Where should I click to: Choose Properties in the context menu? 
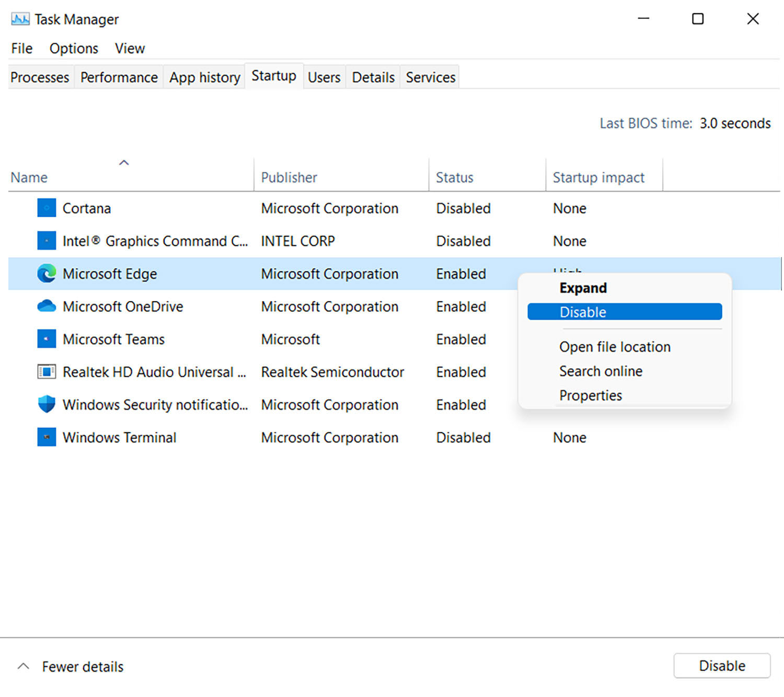point(625,395)
